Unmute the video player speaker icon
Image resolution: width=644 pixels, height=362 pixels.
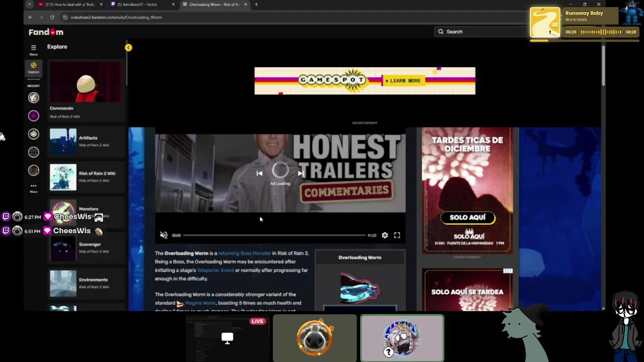coord(164,235)
